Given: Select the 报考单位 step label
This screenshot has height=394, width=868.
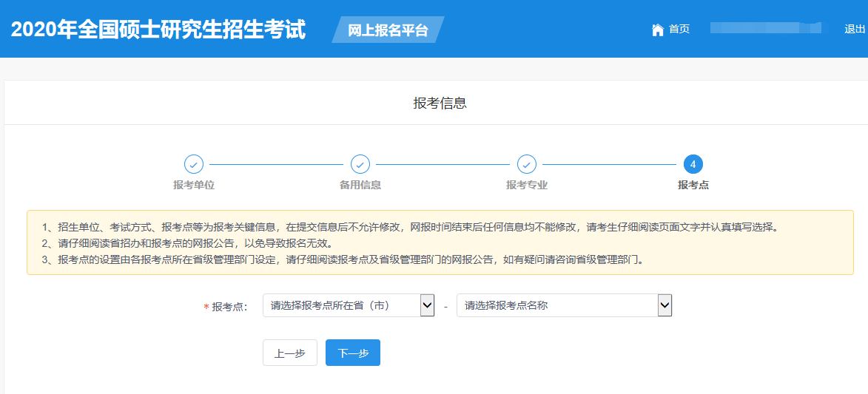Looking at the screenshot, I should pos(194,185).
